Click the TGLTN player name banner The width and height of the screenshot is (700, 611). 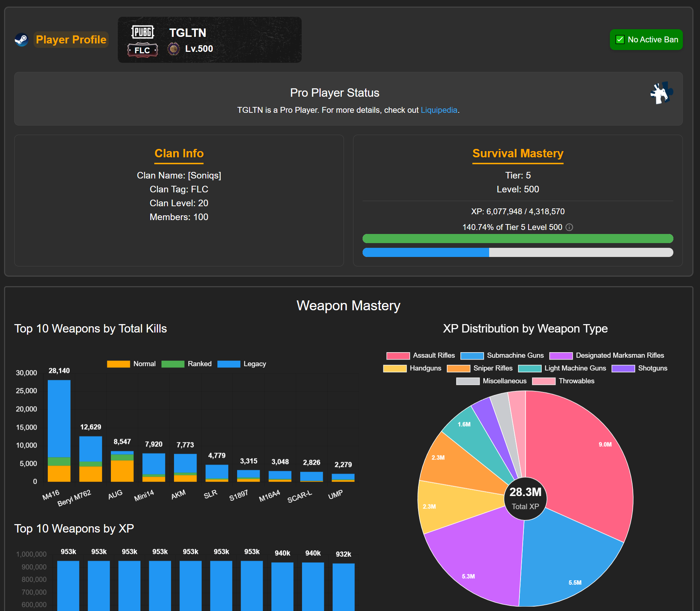(187, 32)
